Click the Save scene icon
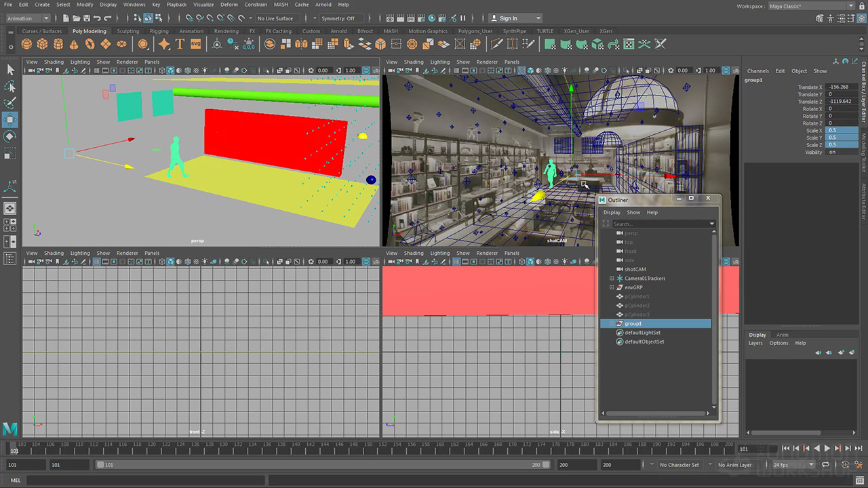 coord(87,18)
